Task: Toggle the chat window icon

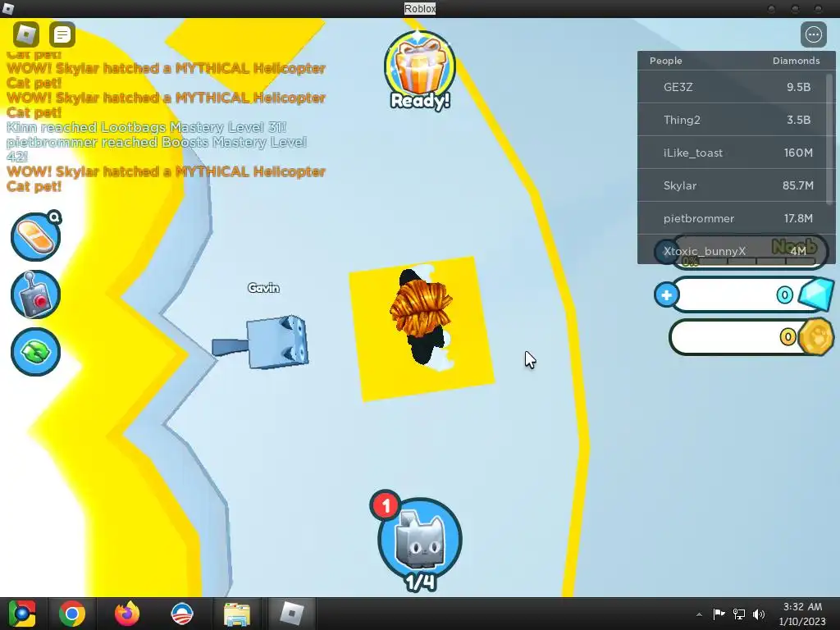Action: (x=62, y=34)
